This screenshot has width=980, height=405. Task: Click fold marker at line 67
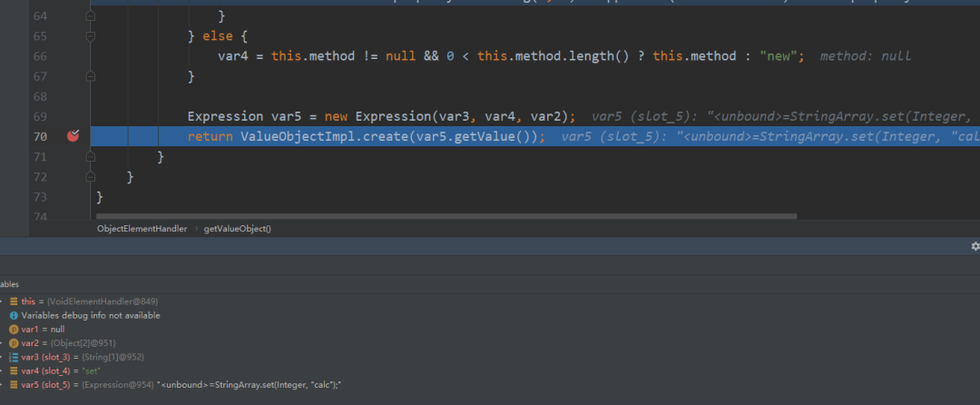coord(90,76)
